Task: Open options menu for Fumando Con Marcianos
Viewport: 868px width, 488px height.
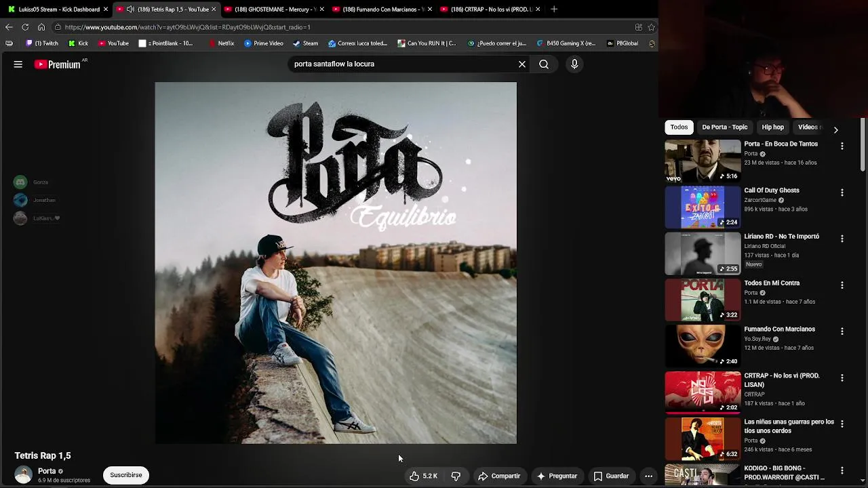Action: click(x=842, y=331)
